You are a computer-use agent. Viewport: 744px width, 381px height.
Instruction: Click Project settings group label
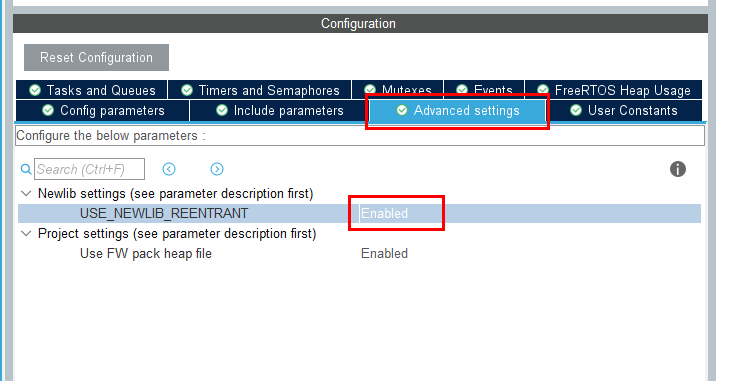tap(177, 233)
